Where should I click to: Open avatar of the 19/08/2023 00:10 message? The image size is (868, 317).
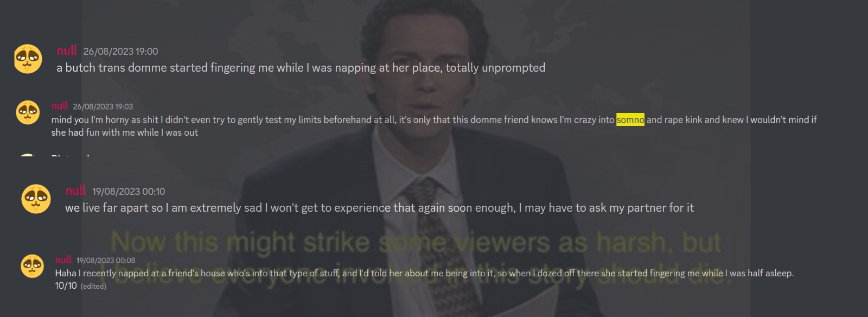pyautogui.click(x=36, y=199)
